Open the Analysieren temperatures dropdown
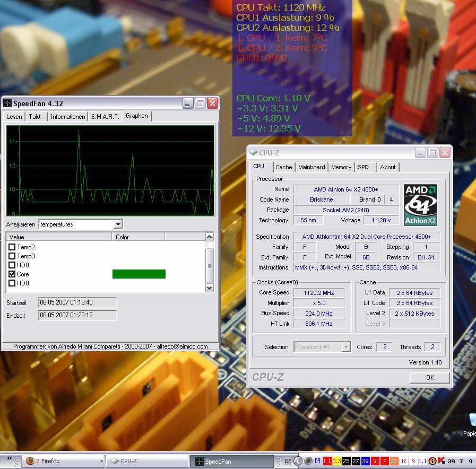The height and width of the screenshot is (469, 476). coord(118,224)
